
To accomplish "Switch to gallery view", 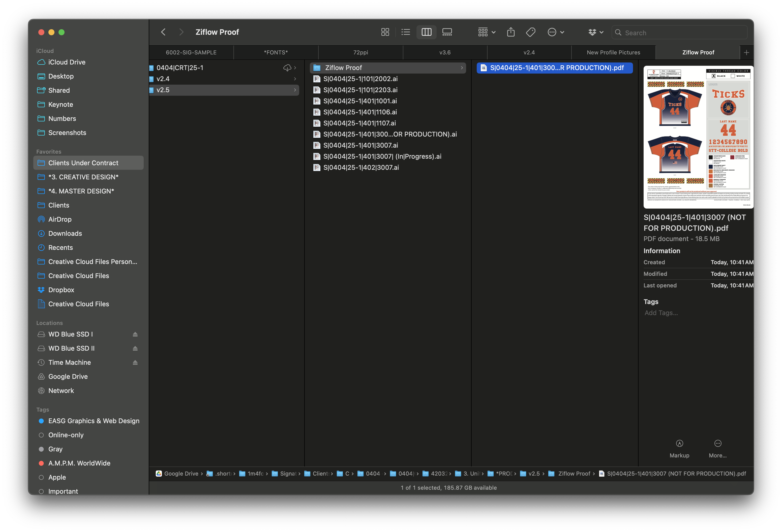I will pos(447,32).
